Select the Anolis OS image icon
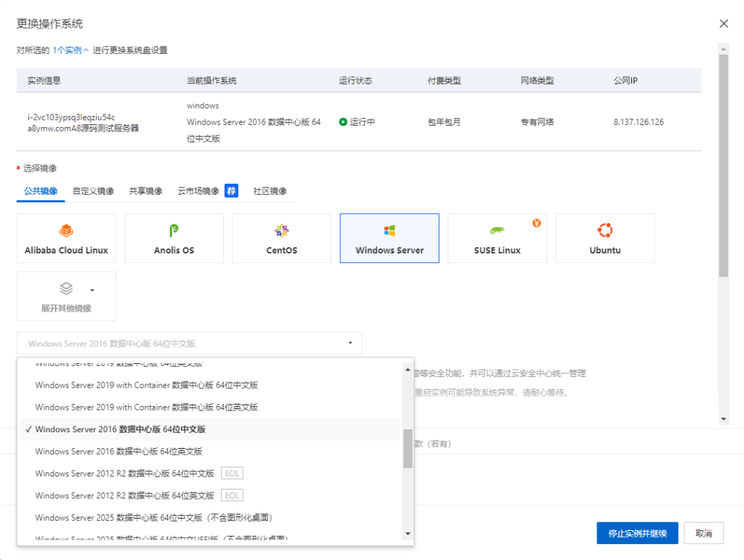 click(x=174, y=230)
